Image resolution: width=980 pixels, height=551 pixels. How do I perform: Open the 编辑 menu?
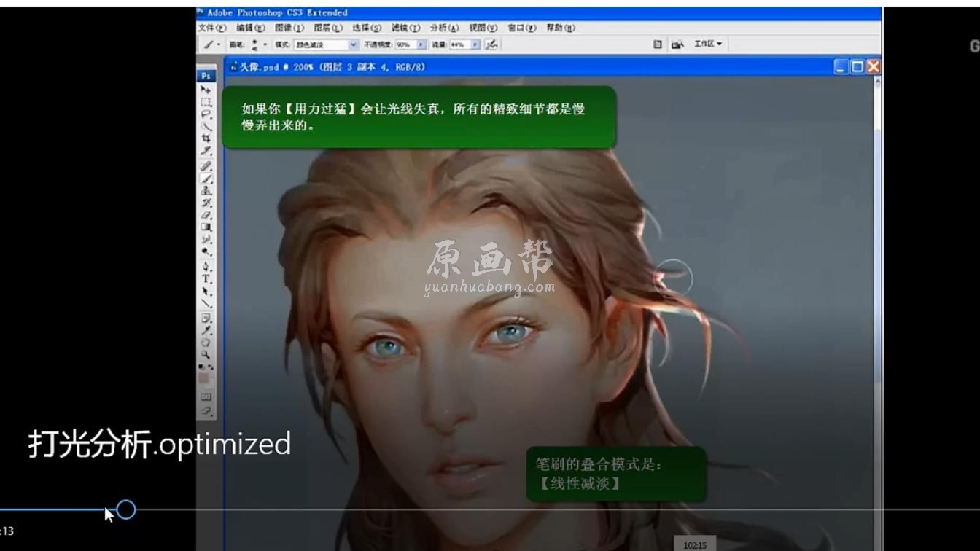(250, 28)
